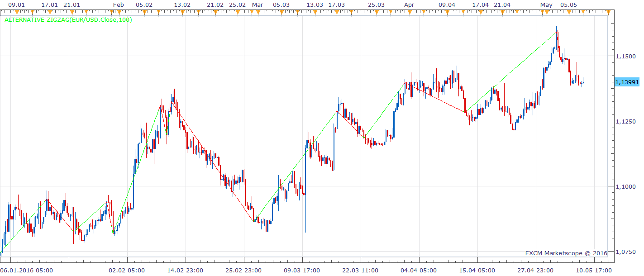Image resolution: width=644 pixels, height=276 pixels.
Task: Select the 04.04 05:00 time label
Action: click(419, 270)
